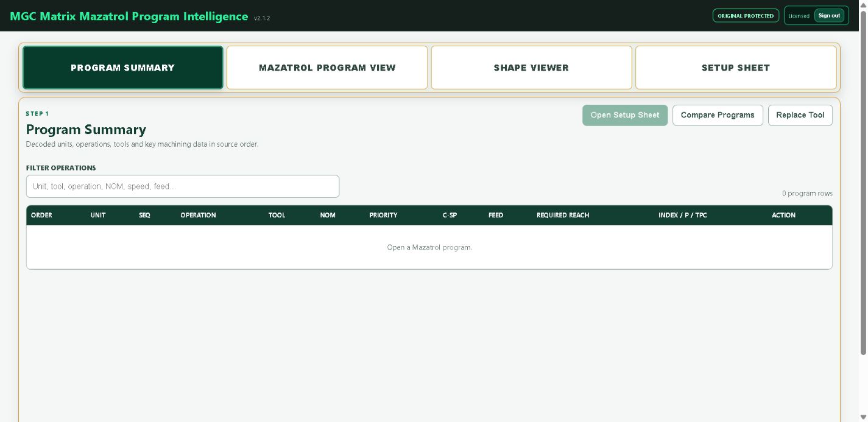Image resolution: width=868 pixels, height=422 pixels.
Task: Click the scrollbar down arrow
Action: pyautogui.click(x=863, y=417)
